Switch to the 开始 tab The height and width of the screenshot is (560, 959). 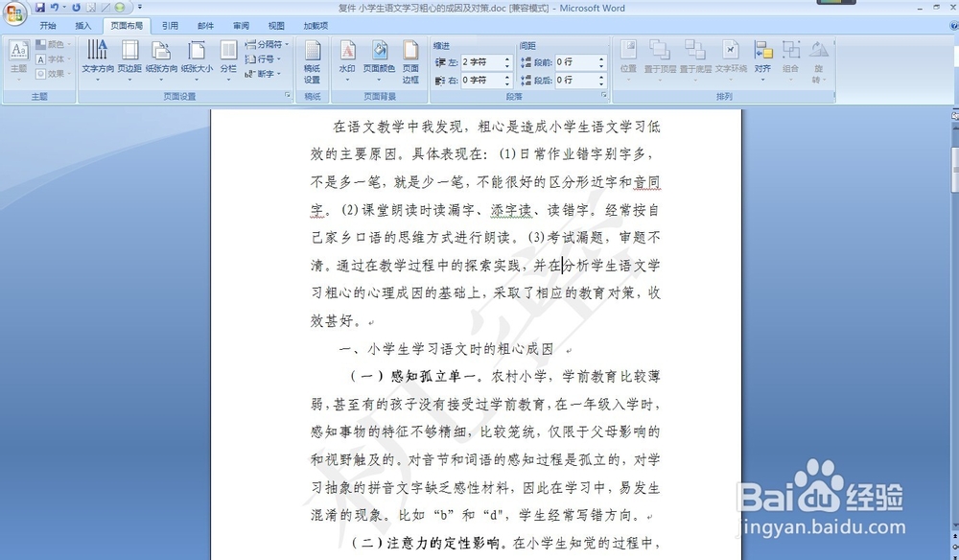tap(48, 26)
